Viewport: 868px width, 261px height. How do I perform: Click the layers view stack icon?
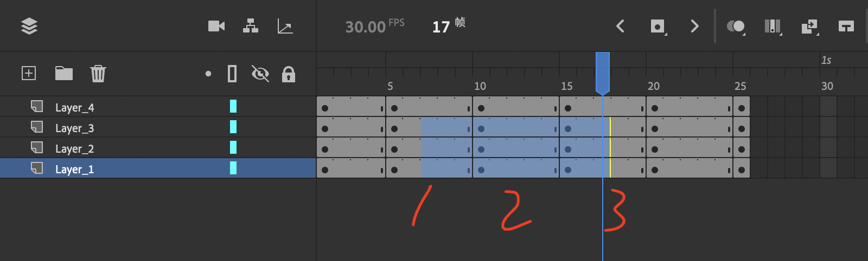click(x=29, y=26)
